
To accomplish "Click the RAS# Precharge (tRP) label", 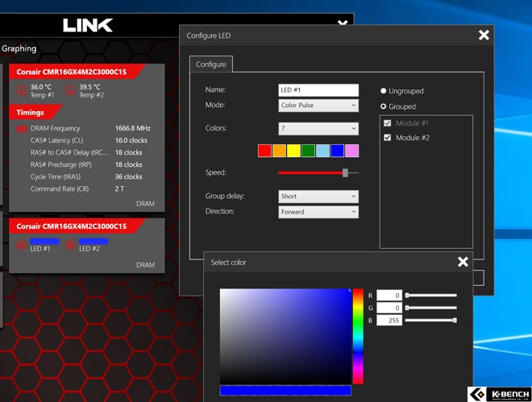I will coord(61,164).
